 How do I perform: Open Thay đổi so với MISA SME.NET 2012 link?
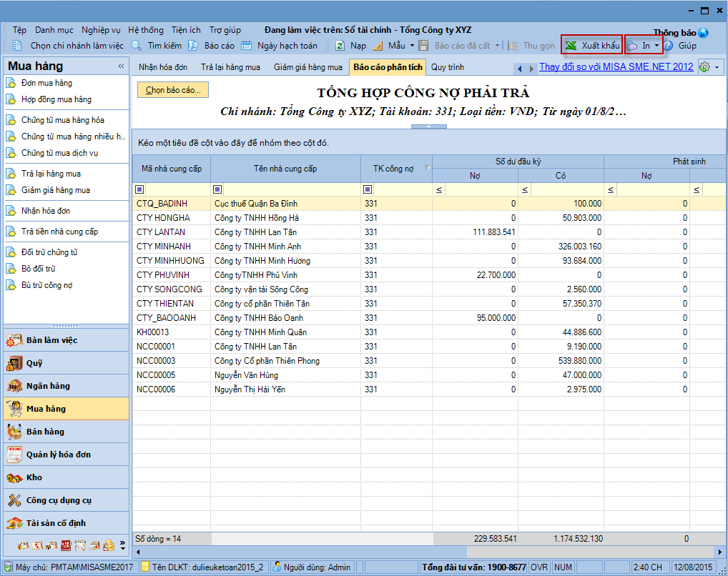[x=616, y=67]
